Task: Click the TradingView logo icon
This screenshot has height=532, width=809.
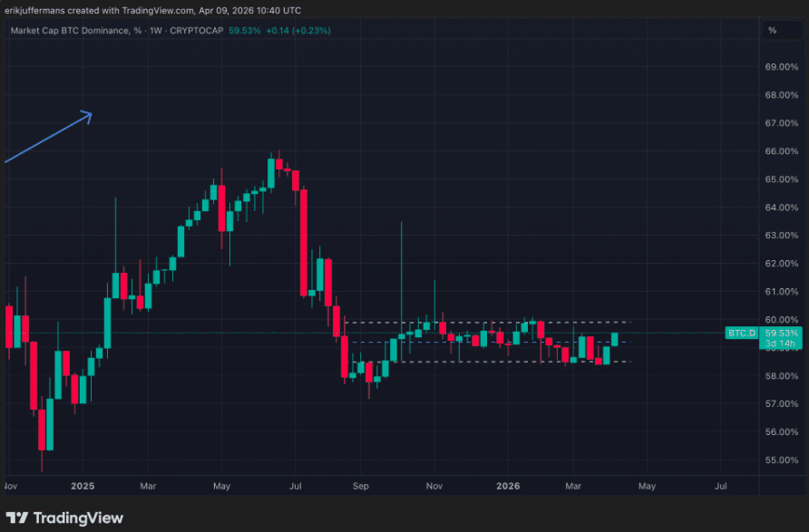Action: tap(16, 517)
